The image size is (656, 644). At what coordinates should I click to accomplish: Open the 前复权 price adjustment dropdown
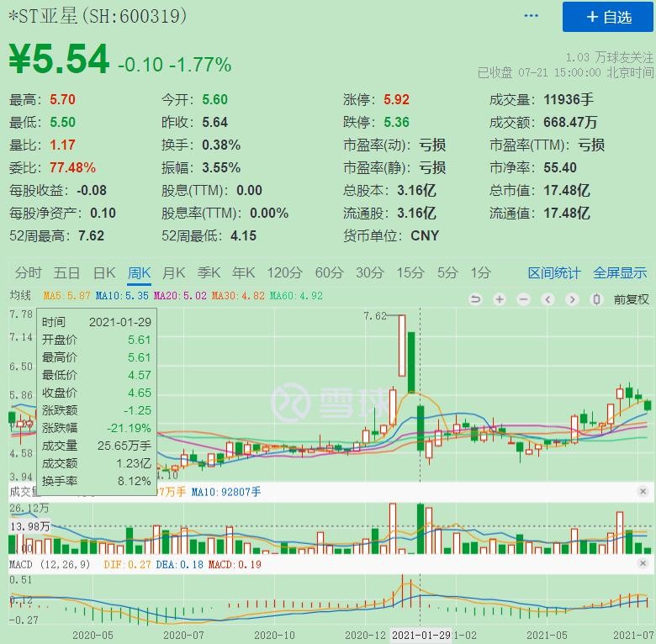632,299
